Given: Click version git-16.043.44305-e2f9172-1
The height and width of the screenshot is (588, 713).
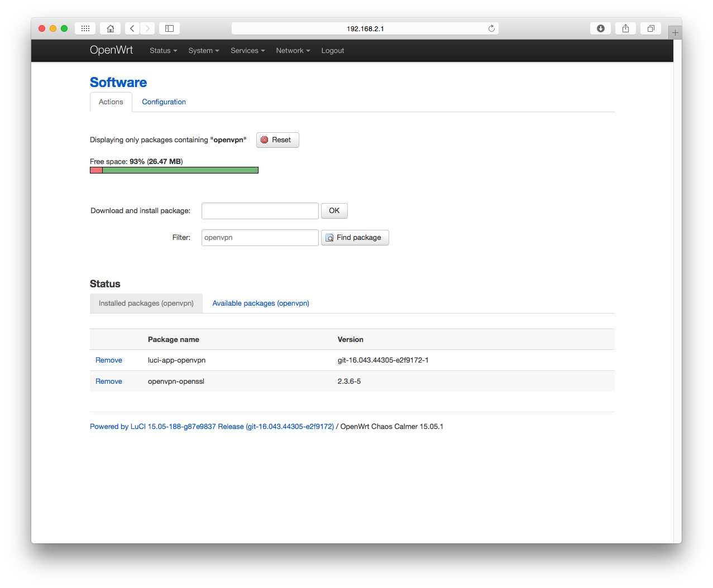Looking at the screenshot, I should (x=383, y=360).
